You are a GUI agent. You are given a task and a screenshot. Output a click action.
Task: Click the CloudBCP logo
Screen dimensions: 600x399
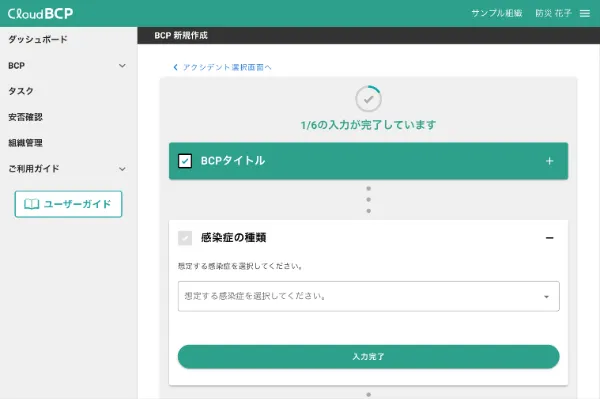[x=40, y=13]
